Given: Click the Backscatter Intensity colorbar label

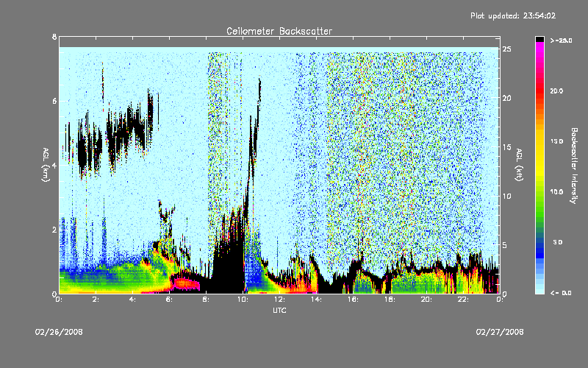Looking at the screenshot, I should pyautogui.click(x=574, y=166).
